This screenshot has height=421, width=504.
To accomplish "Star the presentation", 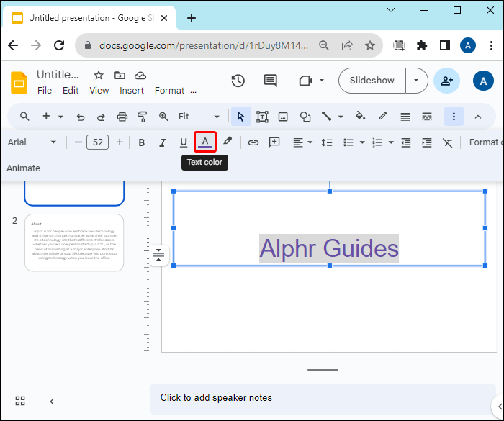I will [x=99, y=75].
